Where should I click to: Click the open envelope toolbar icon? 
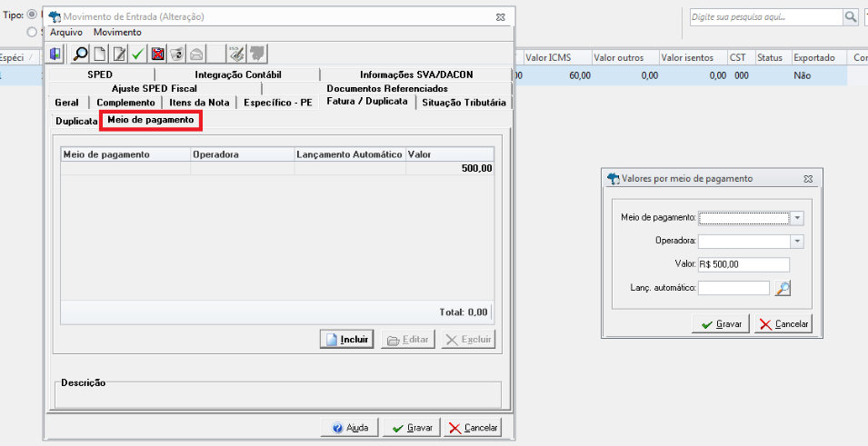[196, 55]
